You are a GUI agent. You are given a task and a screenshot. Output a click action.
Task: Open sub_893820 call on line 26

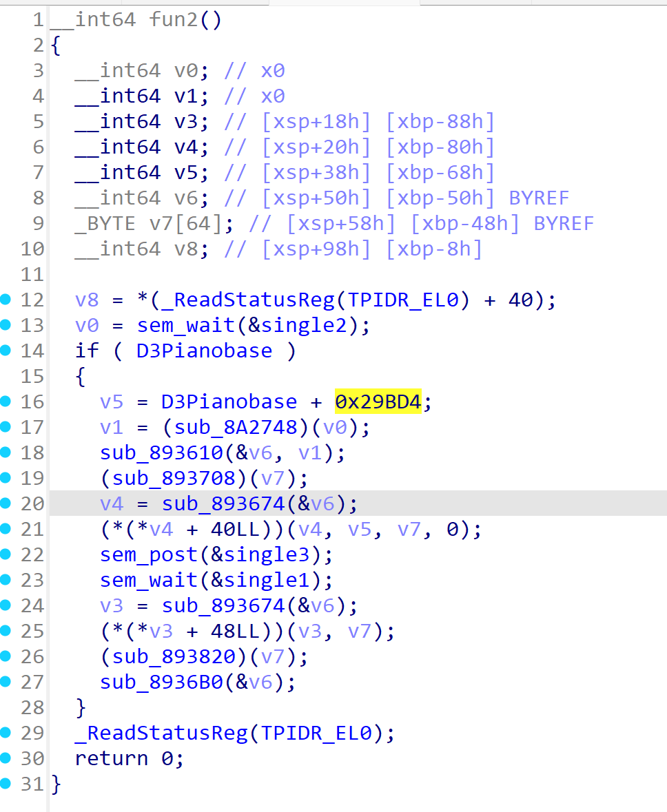coord(176,656)
